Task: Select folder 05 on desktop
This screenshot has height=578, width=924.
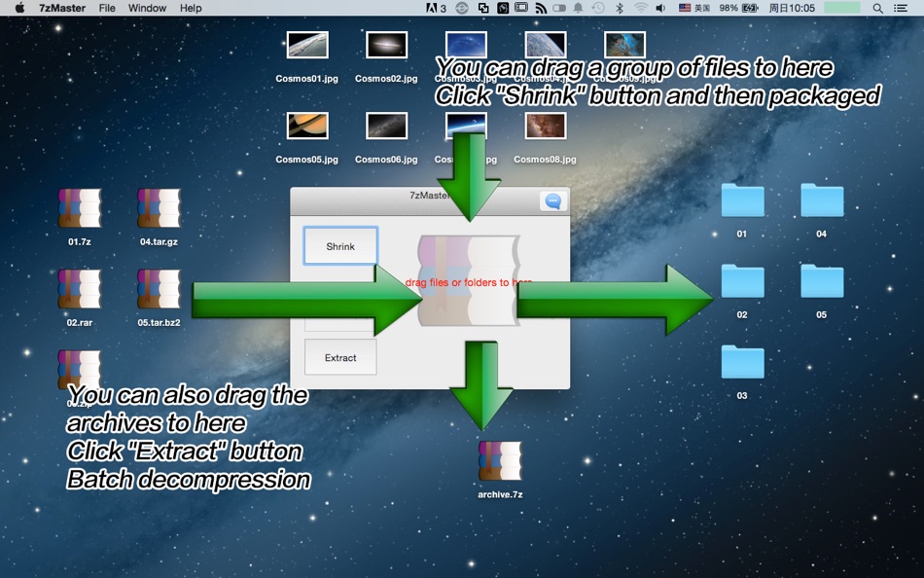Action: coord(822,281)
